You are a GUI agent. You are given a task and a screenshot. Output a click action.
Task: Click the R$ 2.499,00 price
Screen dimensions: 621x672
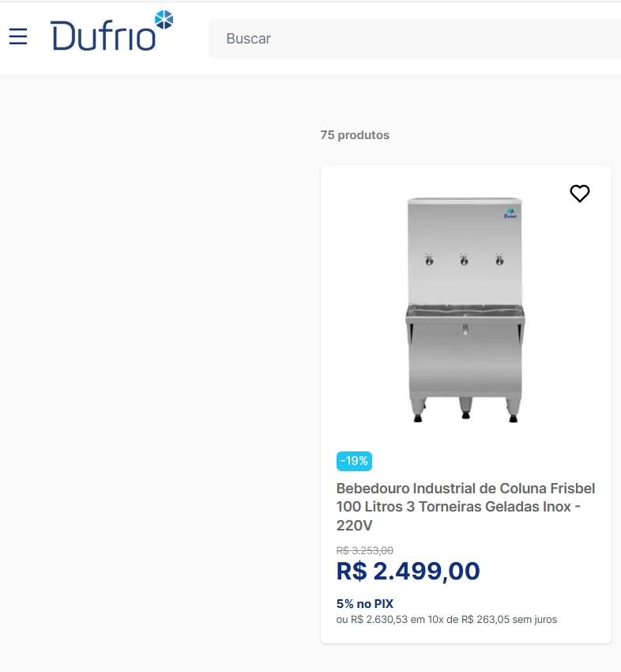(408, 571)
